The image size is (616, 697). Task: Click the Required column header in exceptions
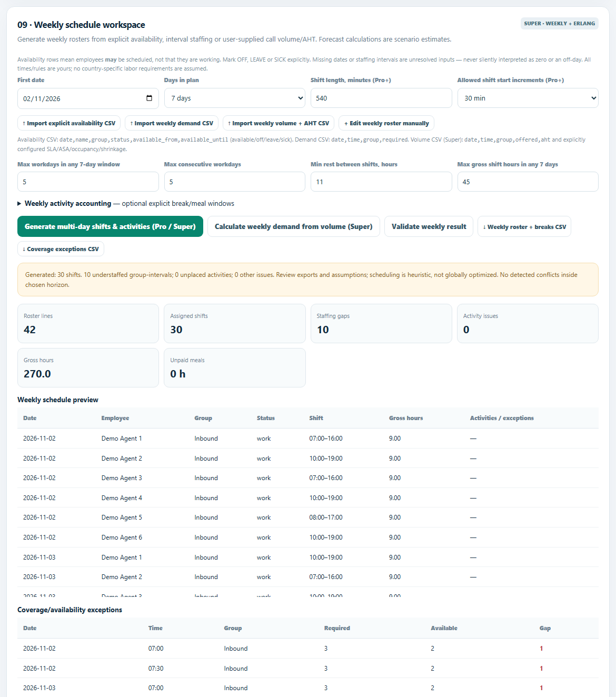(x=337, y=628)
